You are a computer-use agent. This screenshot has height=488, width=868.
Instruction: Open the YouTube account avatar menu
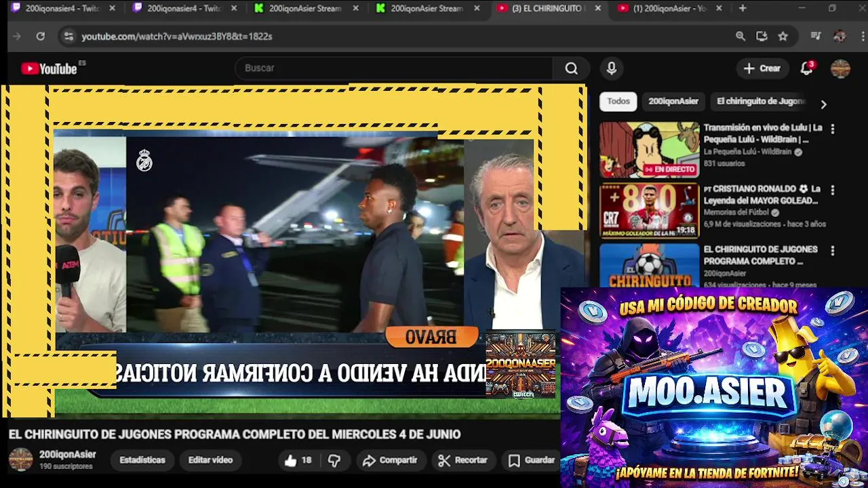841,68
